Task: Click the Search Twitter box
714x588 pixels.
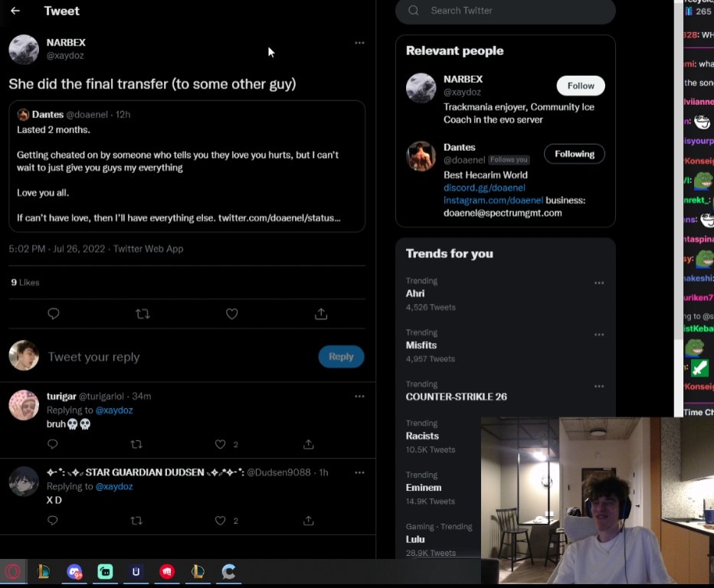Action: (506, 11)
